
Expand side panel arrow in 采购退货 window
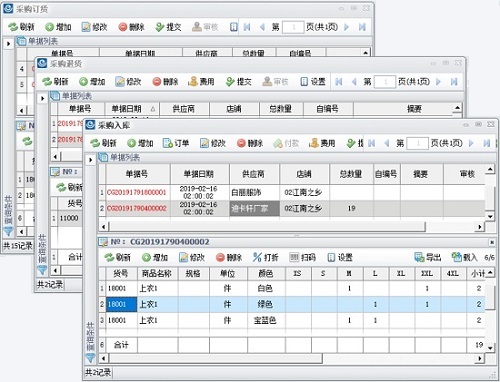[42, 99]
